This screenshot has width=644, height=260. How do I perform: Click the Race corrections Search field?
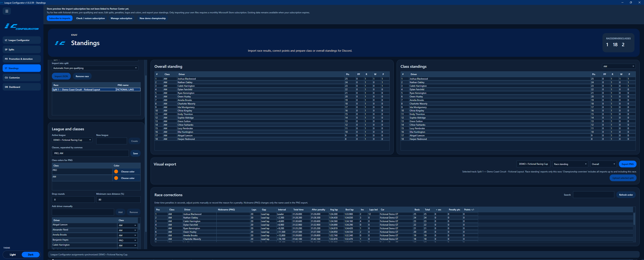[x=593, y=195]
